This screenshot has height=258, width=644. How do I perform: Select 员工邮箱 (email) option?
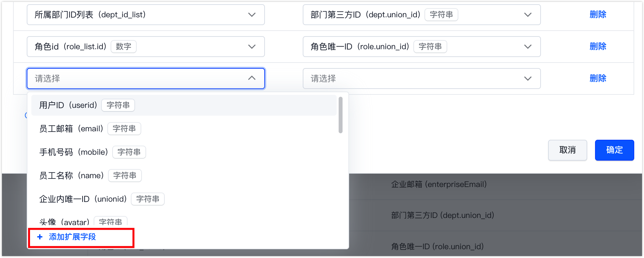tap(184, 129)
